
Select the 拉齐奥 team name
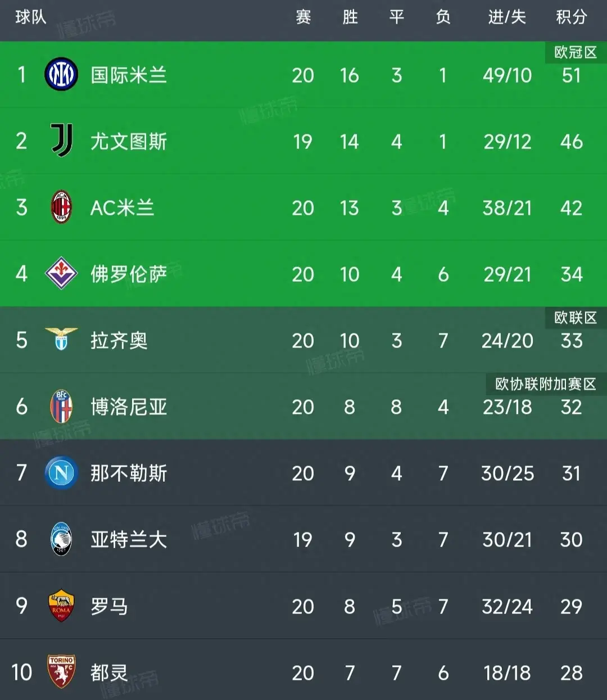tap(118, 340)
